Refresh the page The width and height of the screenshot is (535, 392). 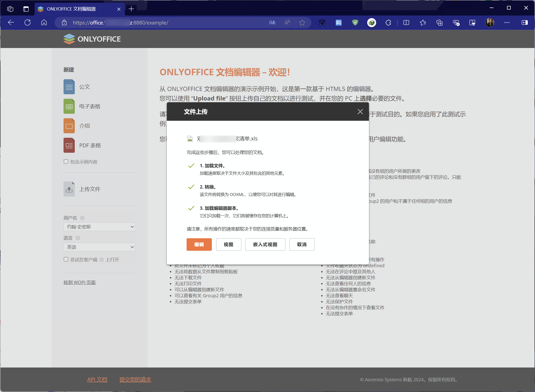[28, 23]
